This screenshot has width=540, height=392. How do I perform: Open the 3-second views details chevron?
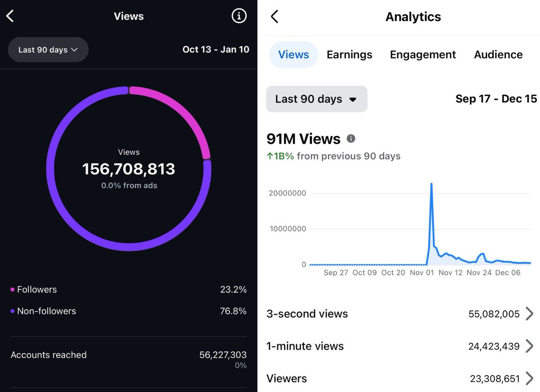(x=530, y=314)
